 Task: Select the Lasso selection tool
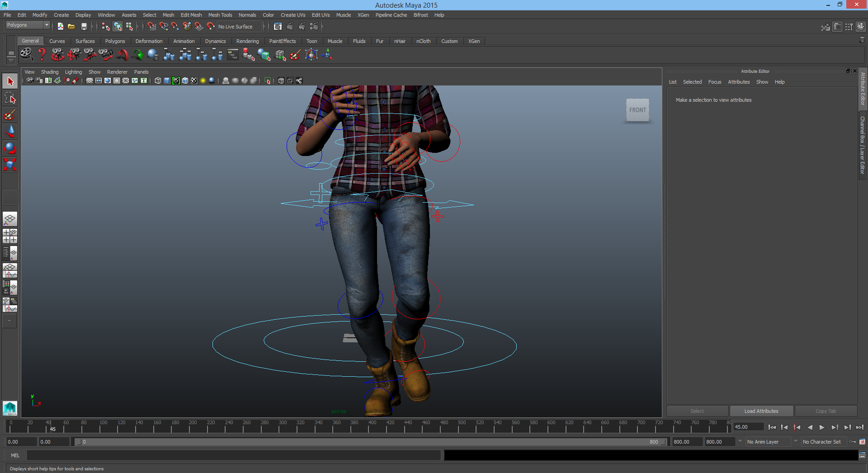[10, 98]
